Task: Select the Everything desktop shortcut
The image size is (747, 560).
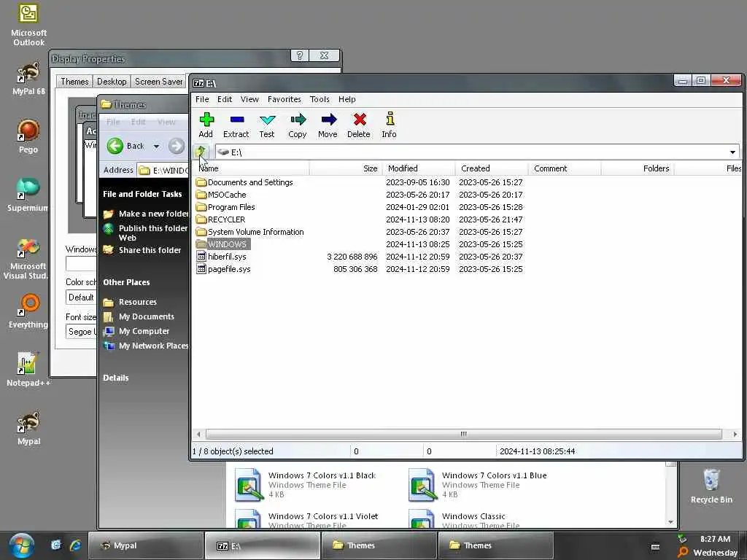Action: pos(28,311)
